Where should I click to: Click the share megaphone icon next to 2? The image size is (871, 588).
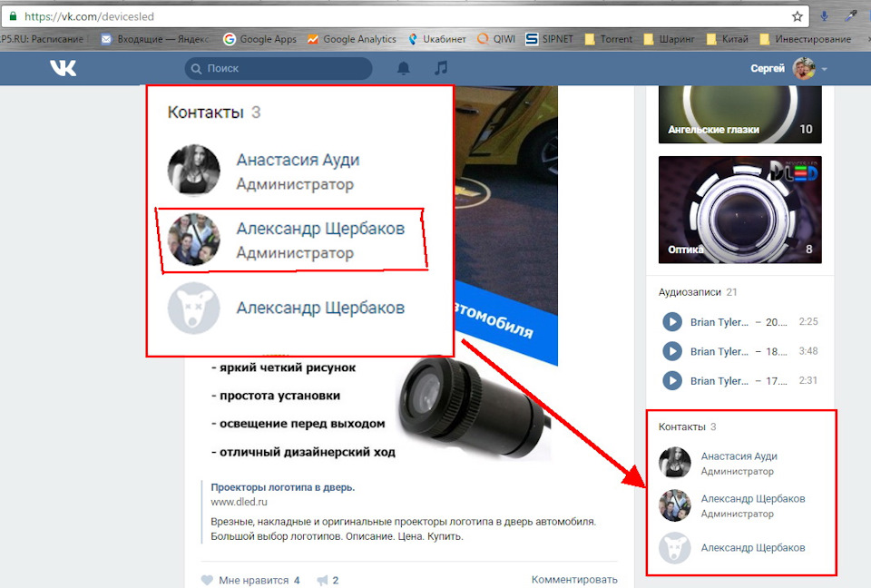click(x=321, y=580)
